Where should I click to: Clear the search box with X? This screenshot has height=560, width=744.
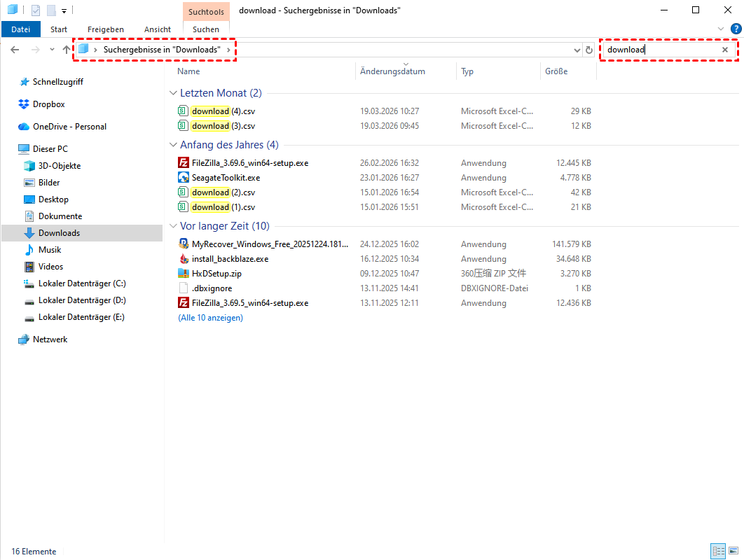tap(725, 50)
